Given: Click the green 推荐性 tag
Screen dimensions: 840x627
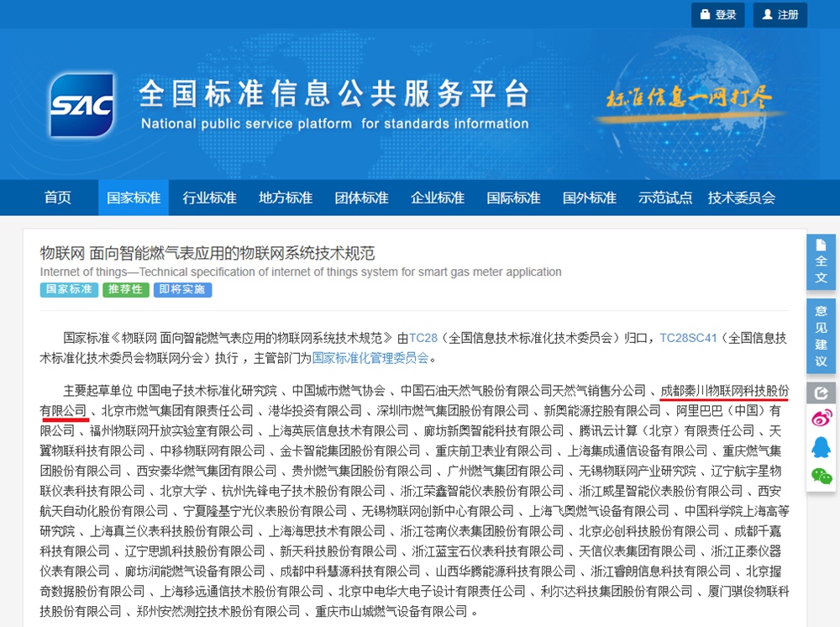Looking at the screenshot, I should [126, 290].
